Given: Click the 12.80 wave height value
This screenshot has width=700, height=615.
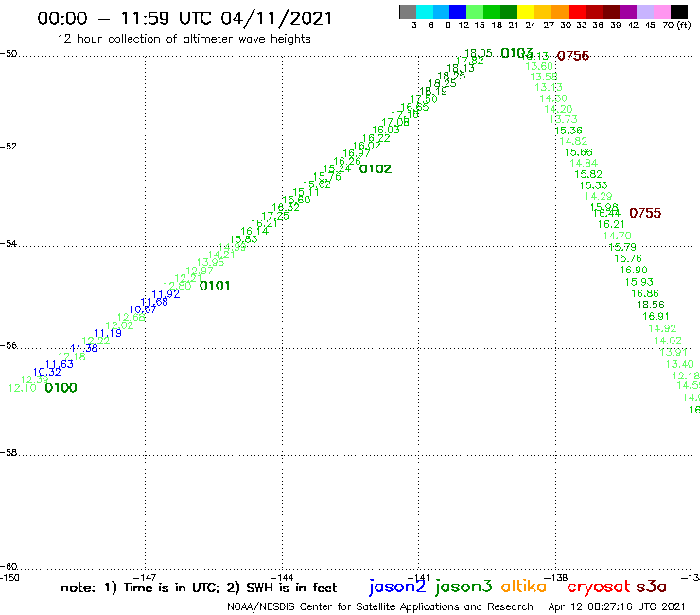Looking at the screenshot, I should (x=177, y=286).
